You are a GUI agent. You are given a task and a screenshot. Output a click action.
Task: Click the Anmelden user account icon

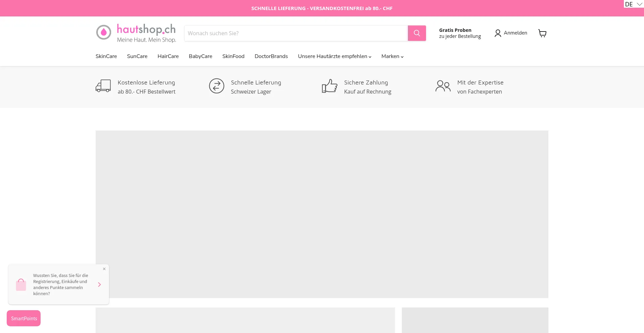(x=498, y=33)
